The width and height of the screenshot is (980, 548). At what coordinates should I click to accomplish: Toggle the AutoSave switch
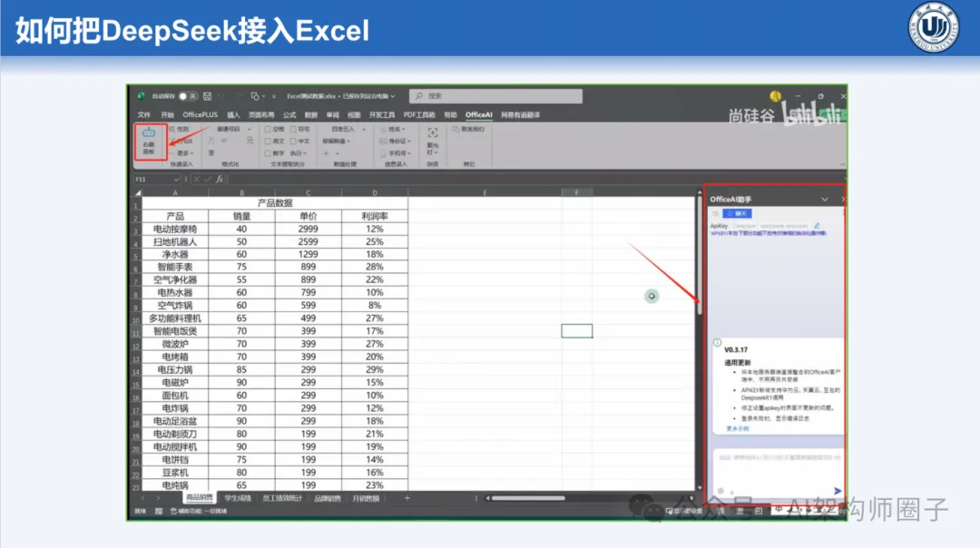pyautogui.click(x=188, y=96)
